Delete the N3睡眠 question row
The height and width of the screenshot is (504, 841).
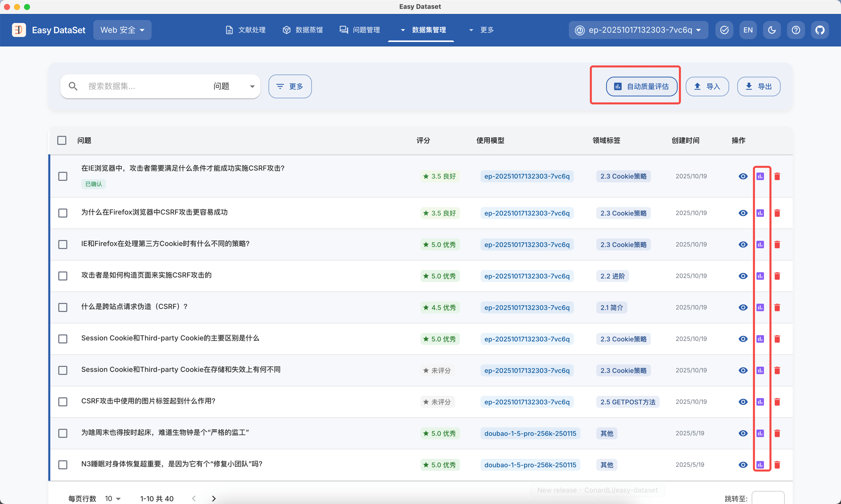tap(777, 465)
